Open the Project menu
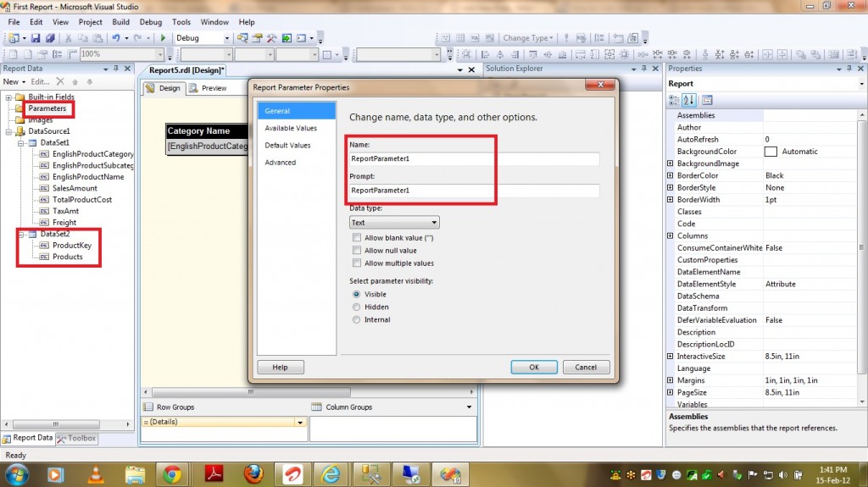Viewport: 868px width, 487px height. [90, 22]
